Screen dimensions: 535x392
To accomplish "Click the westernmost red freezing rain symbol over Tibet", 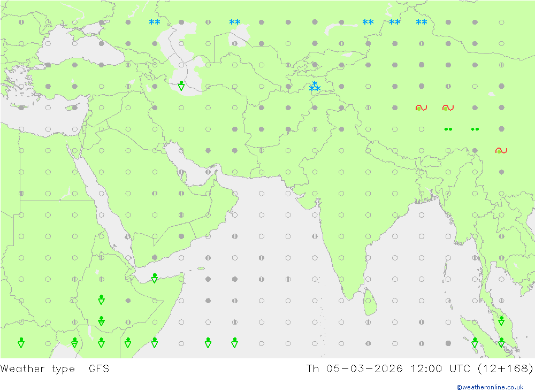I will [x=422, y=108].
